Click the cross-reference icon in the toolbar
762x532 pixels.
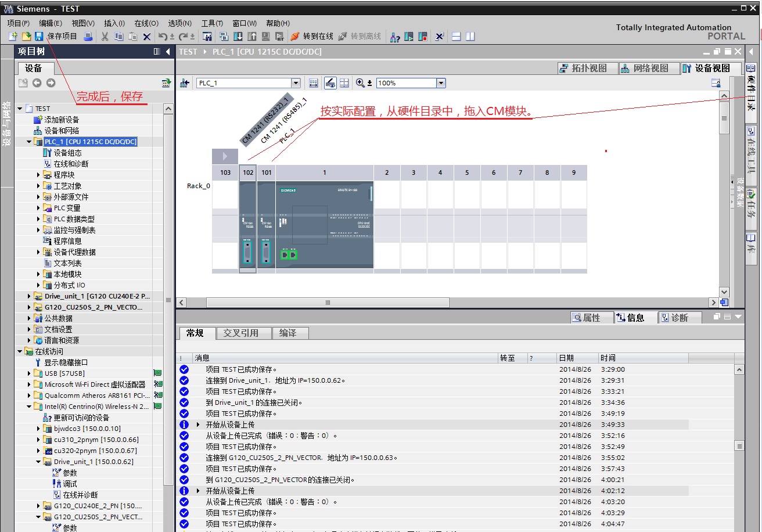pyautogui.click(x=440, y=37)
